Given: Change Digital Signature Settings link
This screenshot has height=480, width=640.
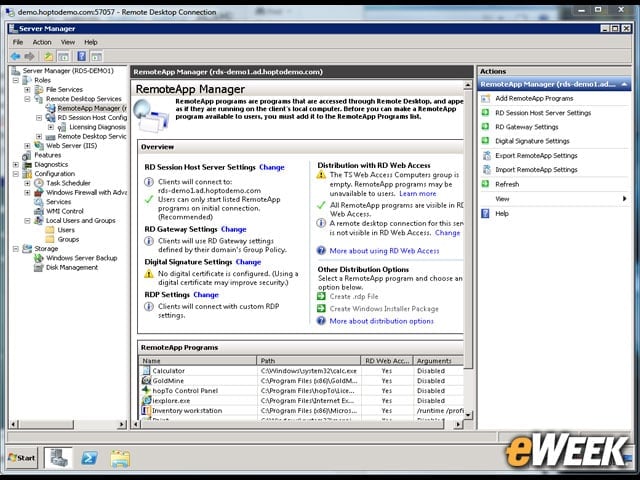Looking at the screenshot, I should point(248,262).
